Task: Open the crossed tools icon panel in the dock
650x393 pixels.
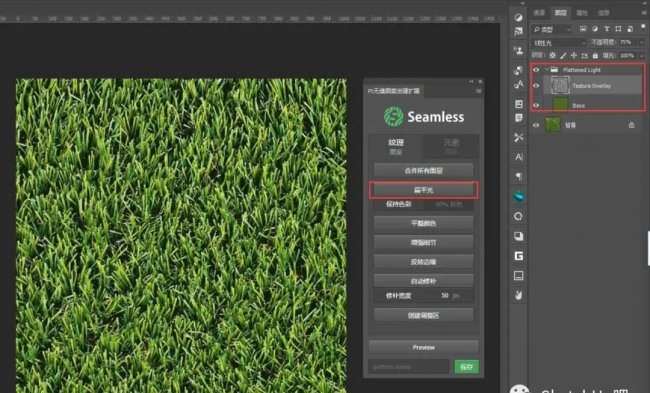Action: (x=518, y=137)
